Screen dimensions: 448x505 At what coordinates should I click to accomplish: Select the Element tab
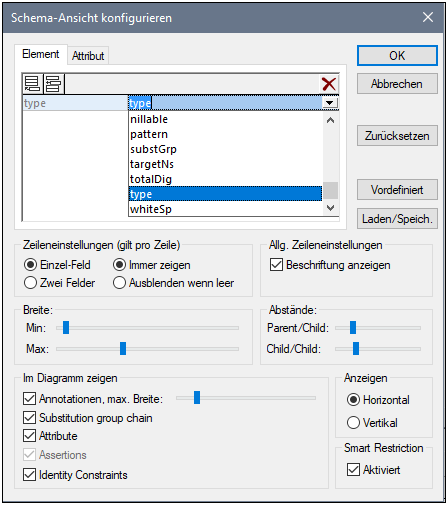pyautogui.click(x=41, y=54)
